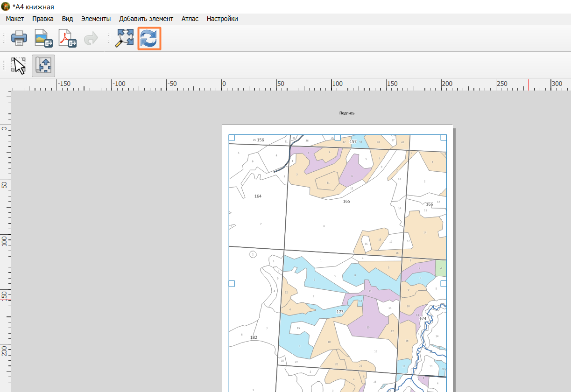Click map label 165

pyautogui.click(x=346, y=201)
